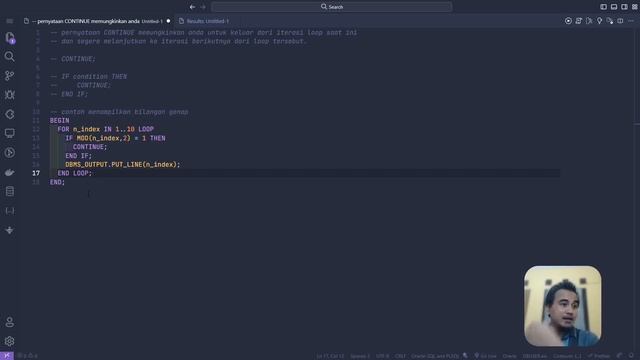Click the END IF; statement on line 15
Image resolution: width=640 pixels, height=360 pixels.
(x=79, y=156)
